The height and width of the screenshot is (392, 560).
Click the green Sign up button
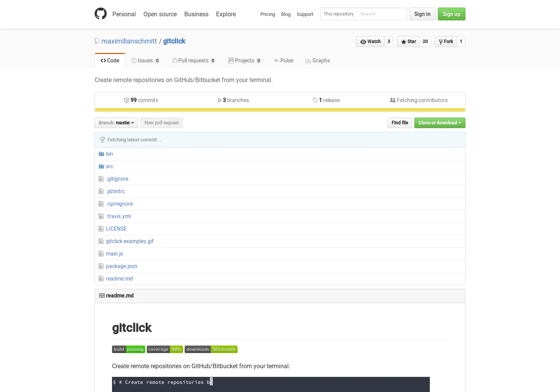[x=451, y=14]
